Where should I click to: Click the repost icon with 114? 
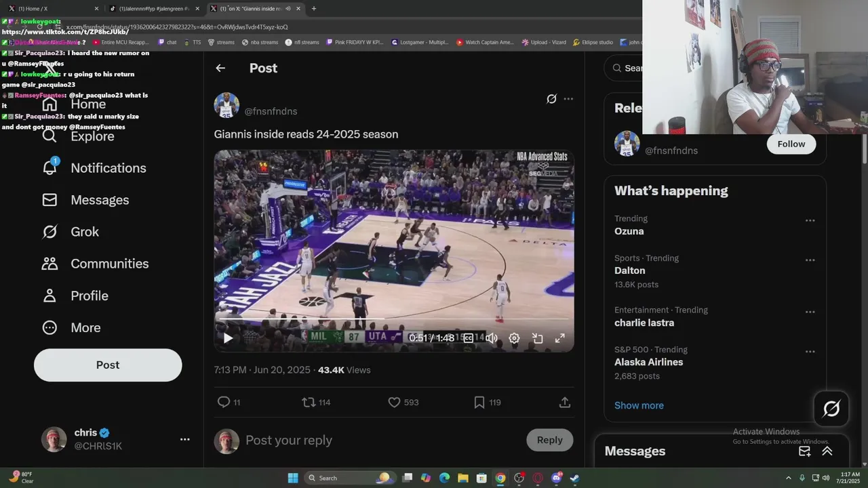[309, 402]
